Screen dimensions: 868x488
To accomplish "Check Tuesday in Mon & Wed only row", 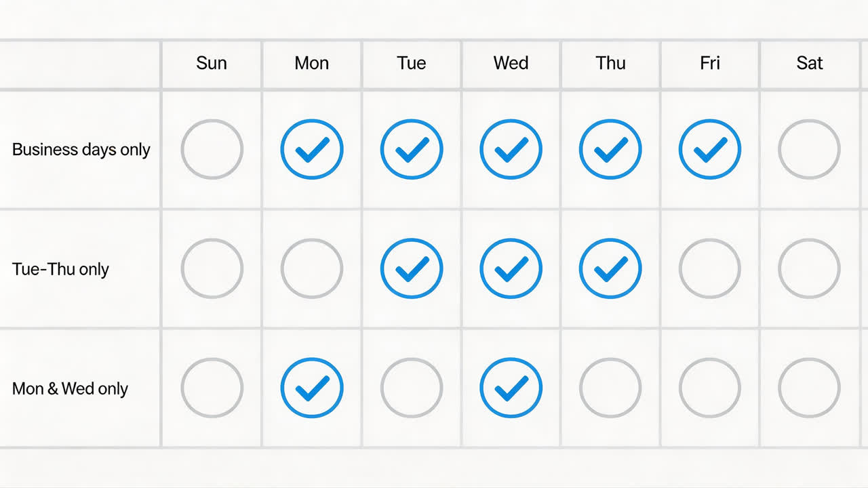I will (x=412, y=388).
